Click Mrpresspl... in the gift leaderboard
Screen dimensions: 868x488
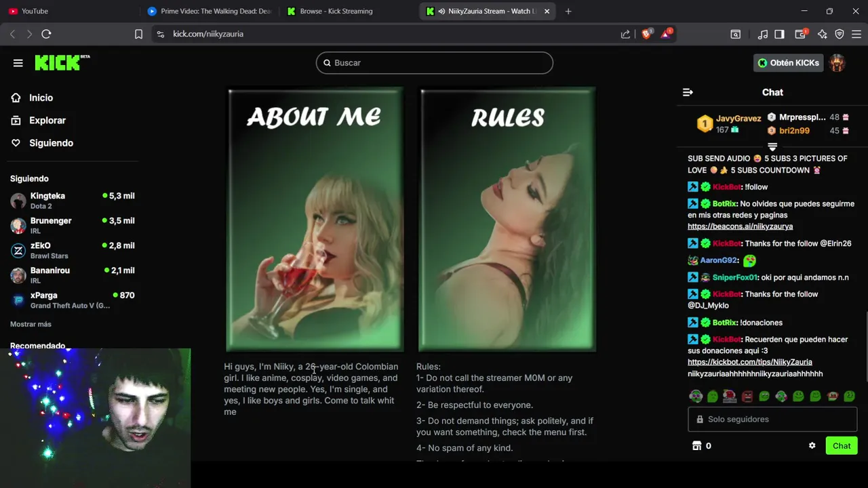point(802,117)
